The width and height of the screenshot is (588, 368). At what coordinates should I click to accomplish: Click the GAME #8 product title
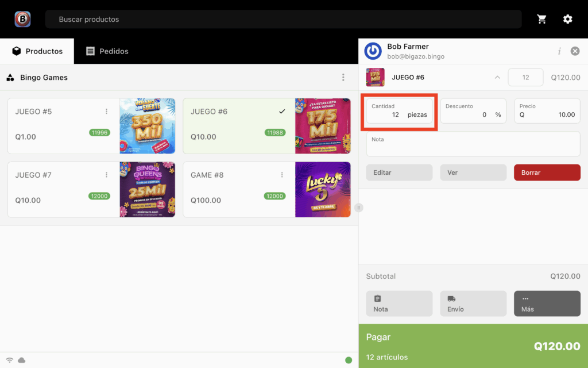click(x=207, y=175)
